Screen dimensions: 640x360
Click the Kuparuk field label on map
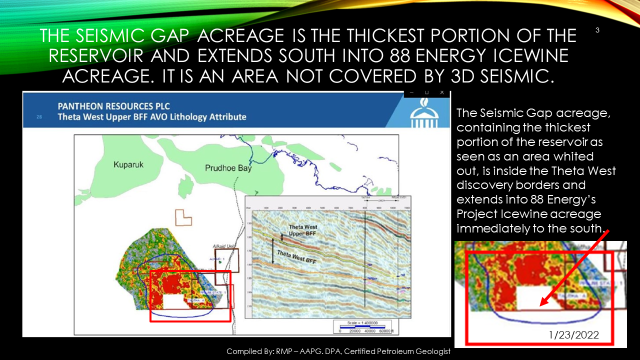click(x=128, y=165)
